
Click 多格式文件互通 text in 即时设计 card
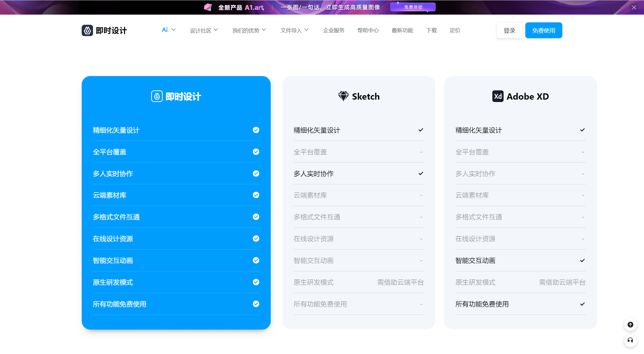click(116, 217)
